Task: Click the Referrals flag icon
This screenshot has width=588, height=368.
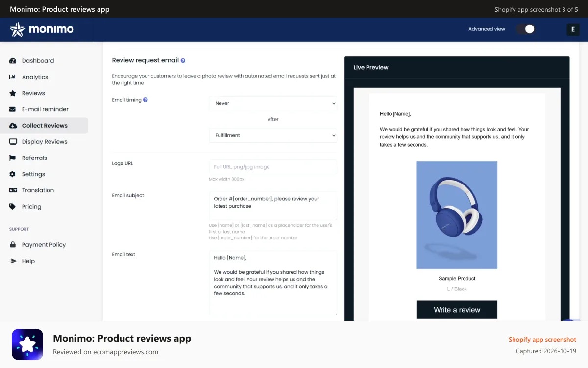Action: (13, 158)
